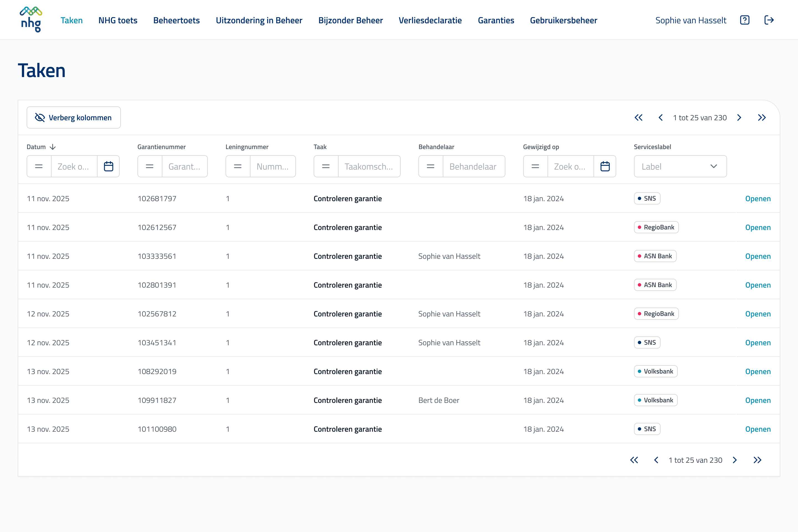The width and height of the screenshot is (798, 532).
Task: Go to next page using chevron icon
Action: [739, 117]
